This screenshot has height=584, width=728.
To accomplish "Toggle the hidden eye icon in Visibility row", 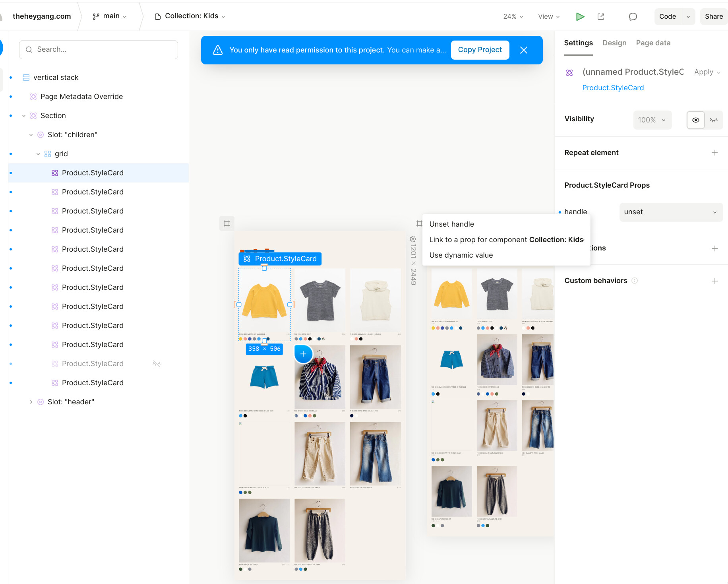I will pyautogui.click(x=714, y=120).
